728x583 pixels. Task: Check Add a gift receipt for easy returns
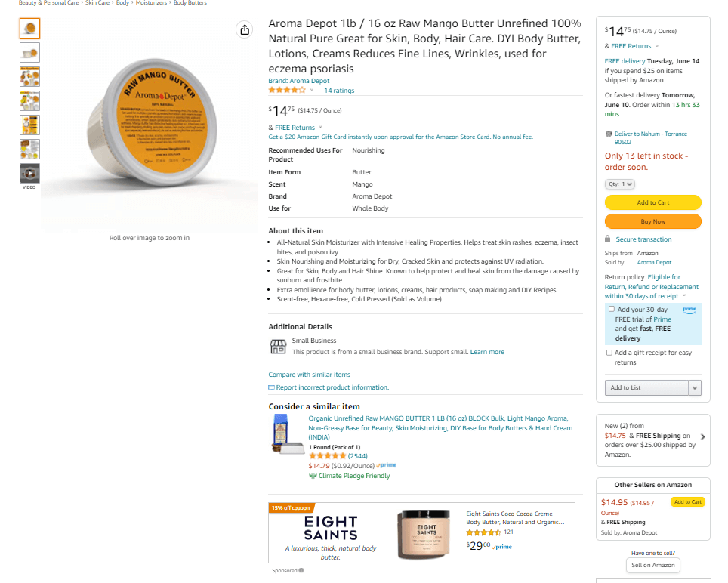pyautogui.click(x=609, y=352)
